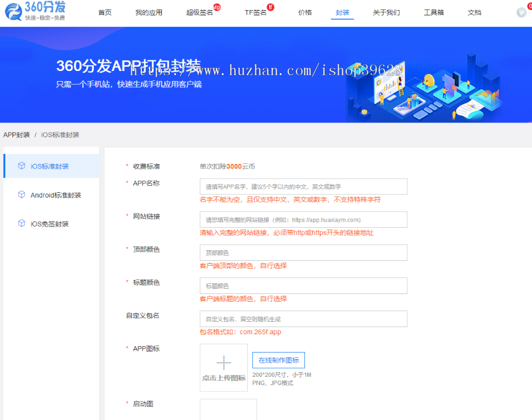Screen dimensions: 532x420
Task: Click the 客户端顶部的颜色，自行选择 hint
Action: 244,266
